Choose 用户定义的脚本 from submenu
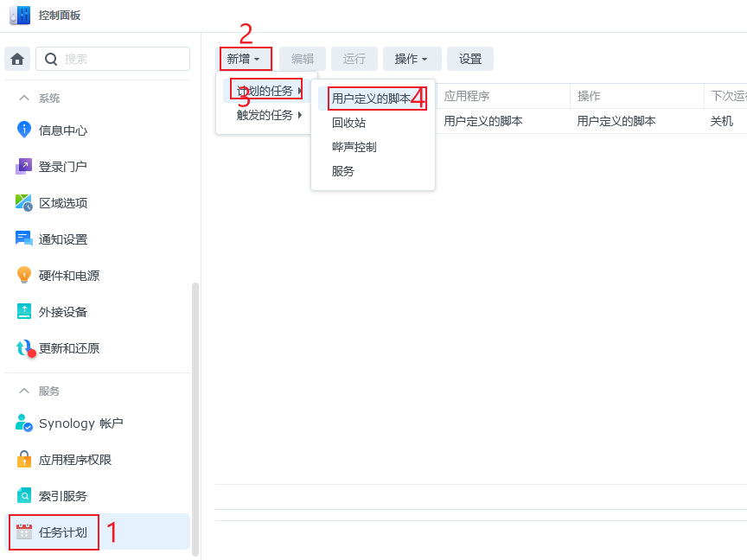The image size is (747, 560). [x=373, y=99]
